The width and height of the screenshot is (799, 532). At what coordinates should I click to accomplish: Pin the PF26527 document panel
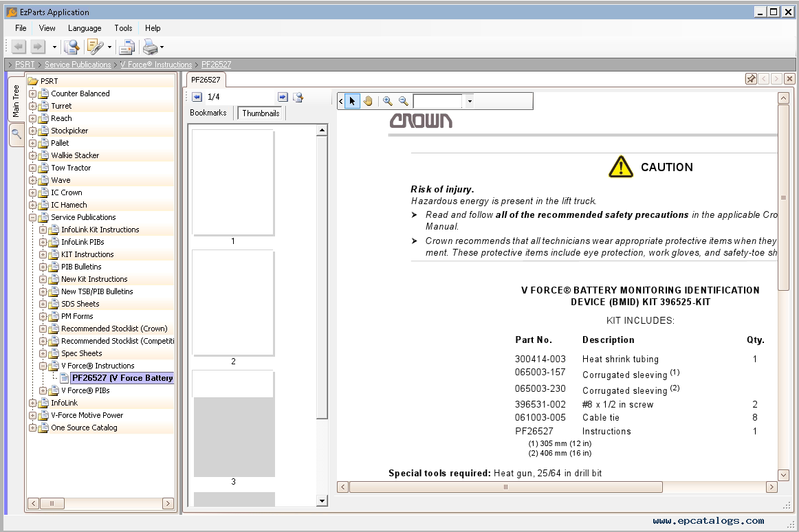click(751, 79)
